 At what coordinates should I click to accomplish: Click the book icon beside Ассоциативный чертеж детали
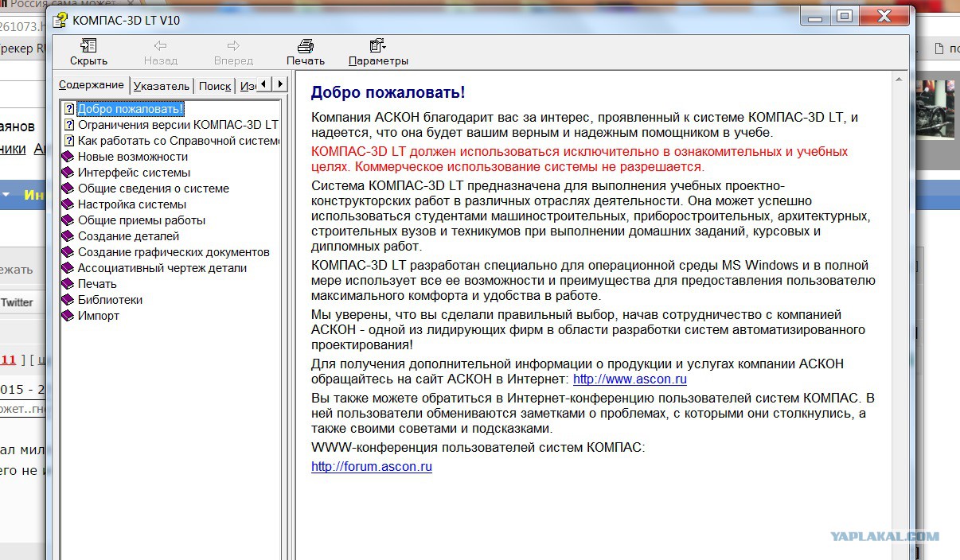pyautogui.click(x=68, y=268)
